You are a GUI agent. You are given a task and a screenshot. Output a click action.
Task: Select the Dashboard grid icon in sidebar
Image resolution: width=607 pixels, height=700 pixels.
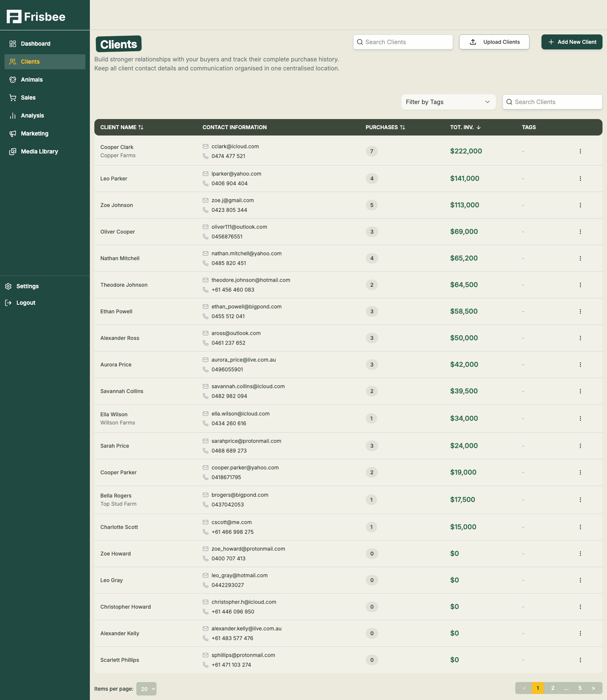12,43
